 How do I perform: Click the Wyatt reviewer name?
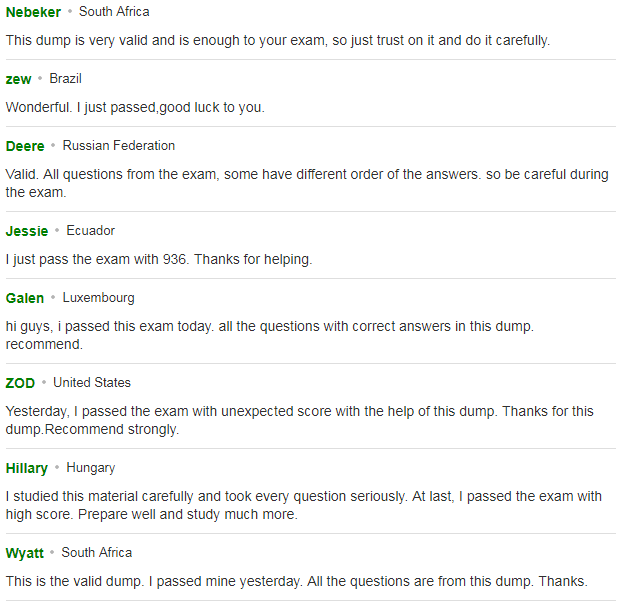click(24, 553)
